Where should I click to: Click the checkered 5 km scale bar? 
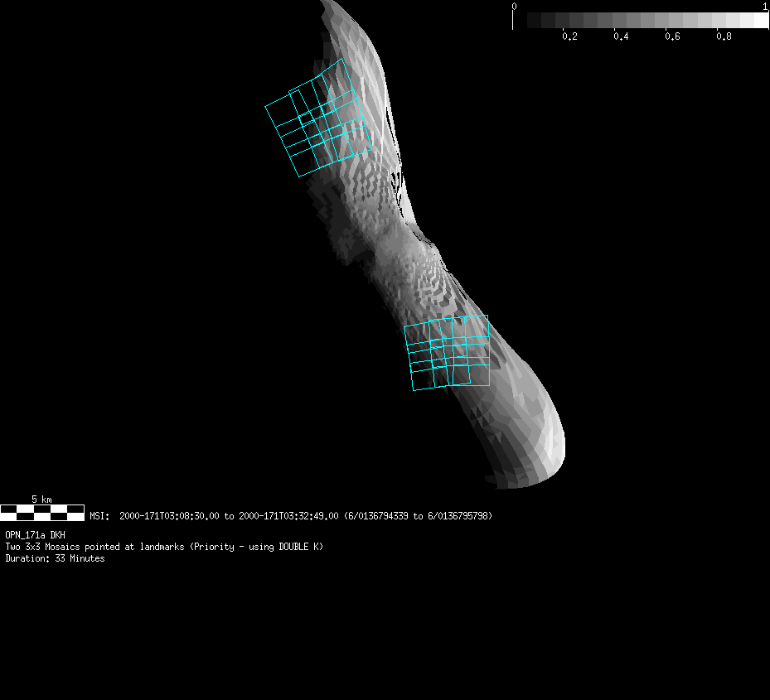42,513
